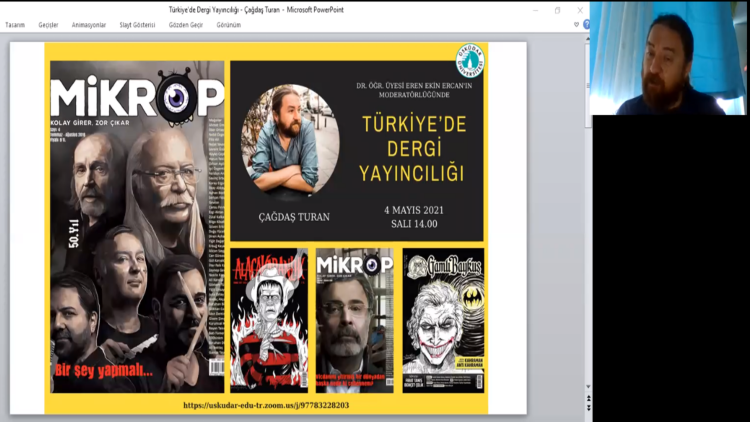
Task: Select the small Mikrop cover in bottom row
Action: (x=354, y=321)
